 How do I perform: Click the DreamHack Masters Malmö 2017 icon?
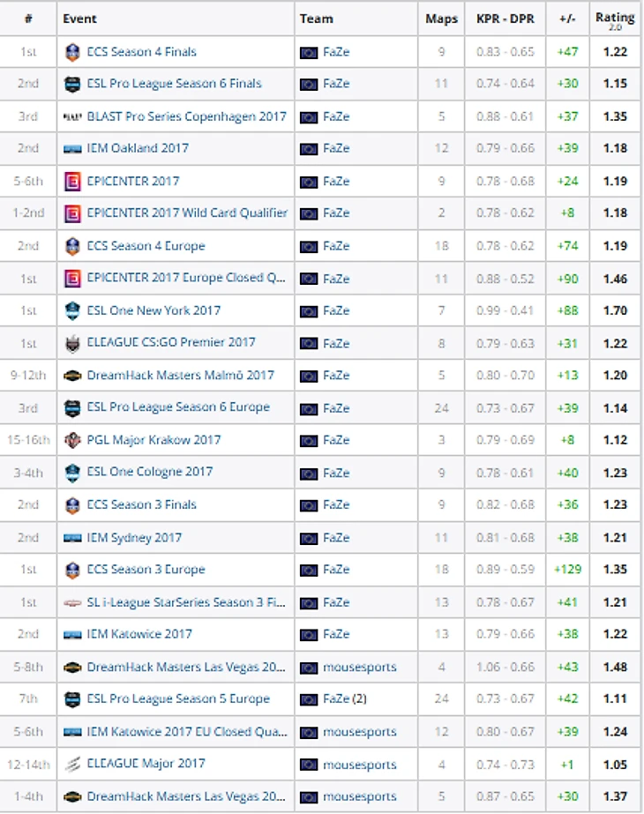coord(72,376)
